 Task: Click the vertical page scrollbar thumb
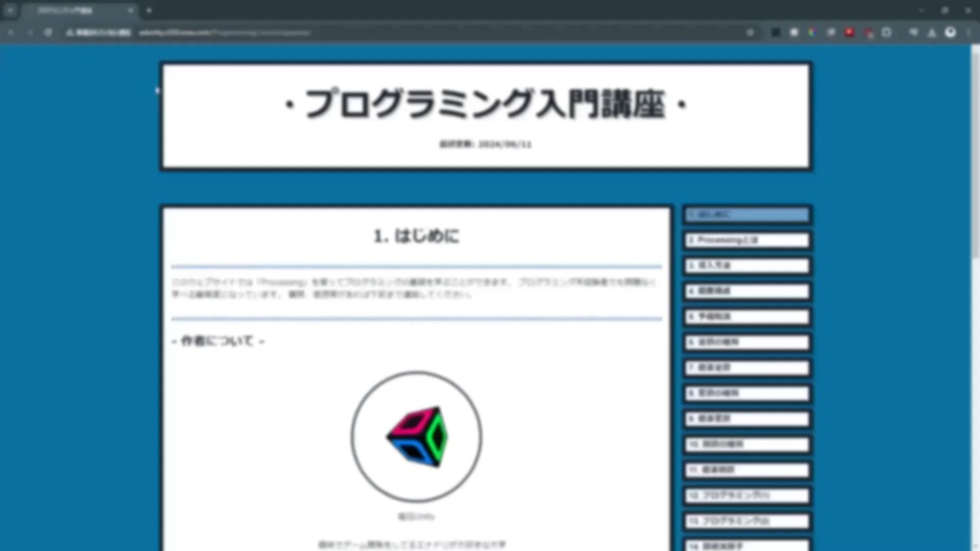pyautogui.click(x=975, y=153)
